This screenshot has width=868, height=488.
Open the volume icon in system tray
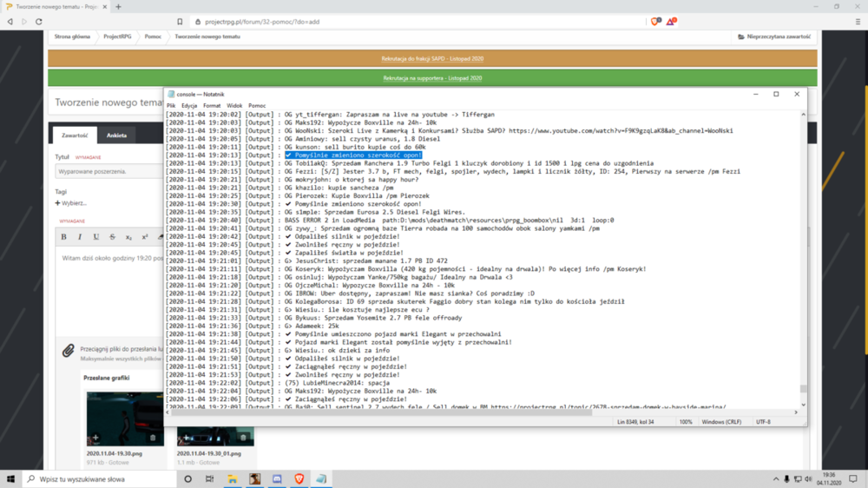pyautogui.click(x=808, y=479)
